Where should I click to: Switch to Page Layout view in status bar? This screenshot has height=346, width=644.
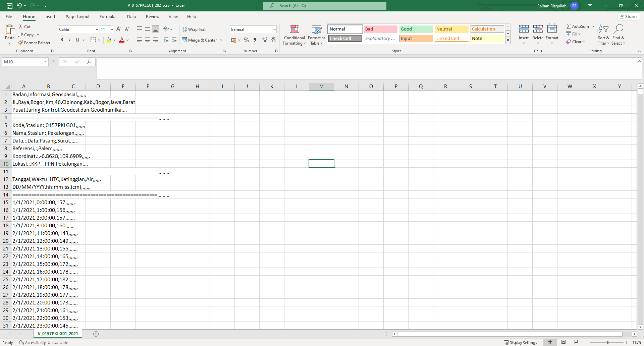click(x=563, y=342)
